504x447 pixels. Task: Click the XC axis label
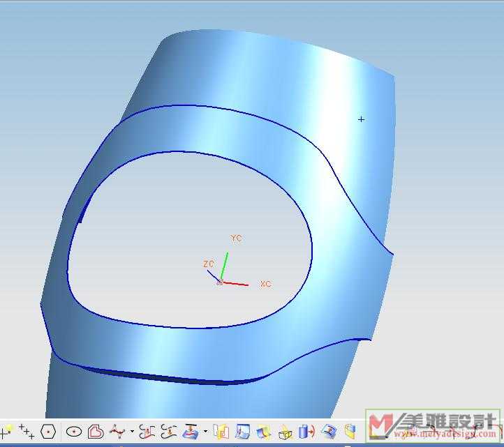pos(265,284)
